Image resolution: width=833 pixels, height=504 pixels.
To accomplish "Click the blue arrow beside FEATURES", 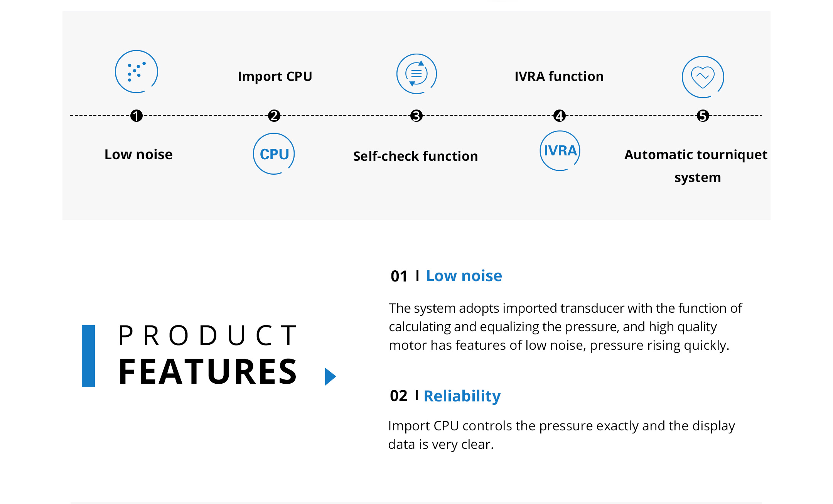I will click(x=330, y=377).
